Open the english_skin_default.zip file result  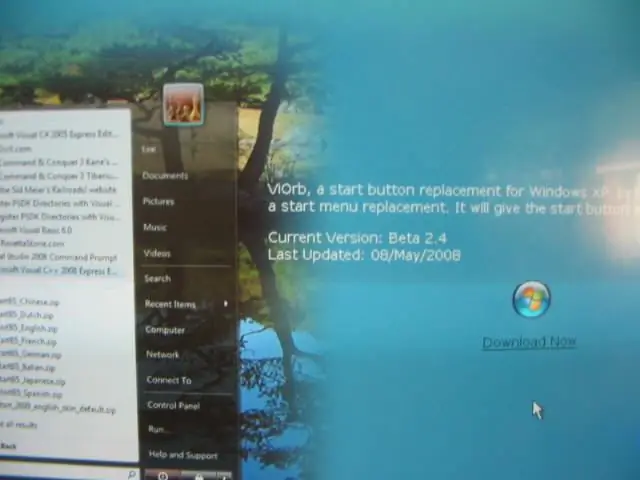click(58, 409)
